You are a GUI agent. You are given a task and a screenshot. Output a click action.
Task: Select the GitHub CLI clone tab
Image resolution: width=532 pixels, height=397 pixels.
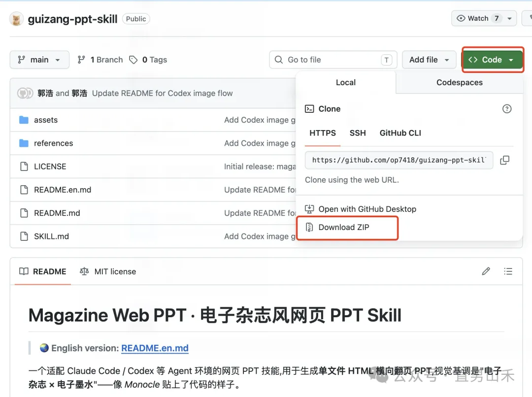coord(400,133)
